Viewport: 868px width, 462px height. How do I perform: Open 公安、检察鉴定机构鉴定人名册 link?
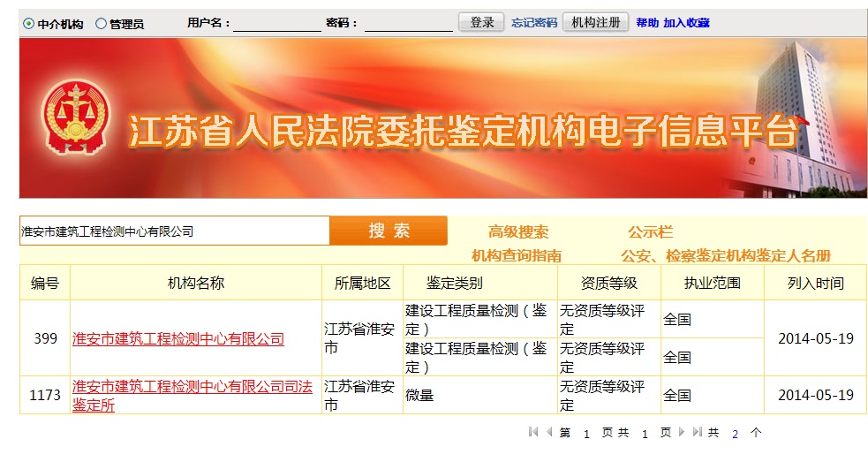coord(726,255)
